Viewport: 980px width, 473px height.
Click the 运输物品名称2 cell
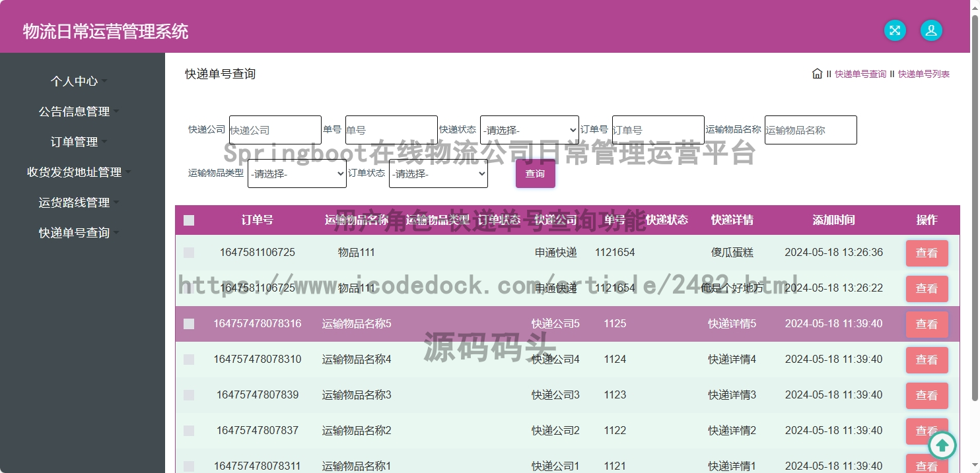pyautogui.click(x=357, y=431)
